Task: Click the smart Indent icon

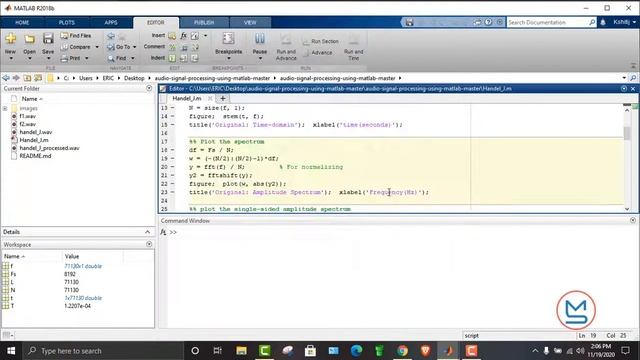Action: tap(172, 58)
